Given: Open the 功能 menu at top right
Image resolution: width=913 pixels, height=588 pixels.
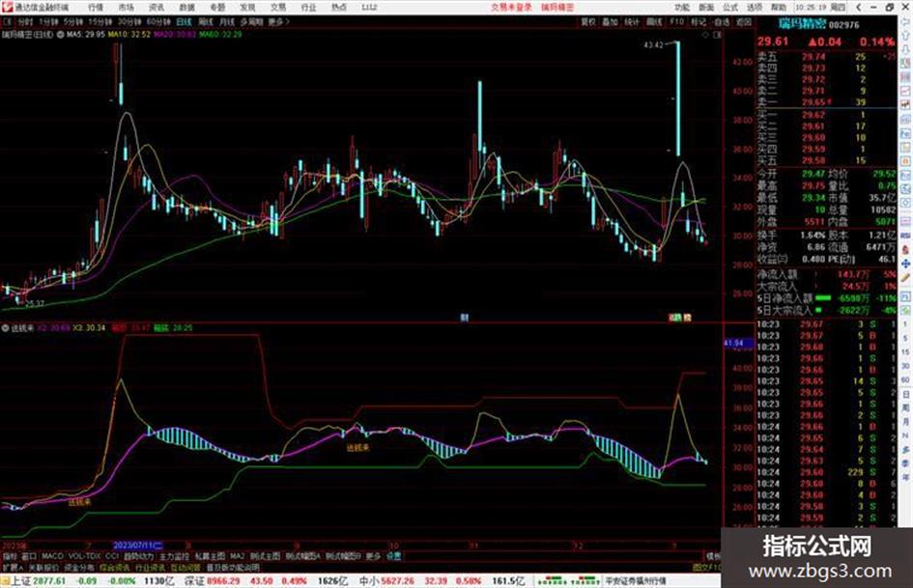Looking at the screenshot, I should coord(682,7).
